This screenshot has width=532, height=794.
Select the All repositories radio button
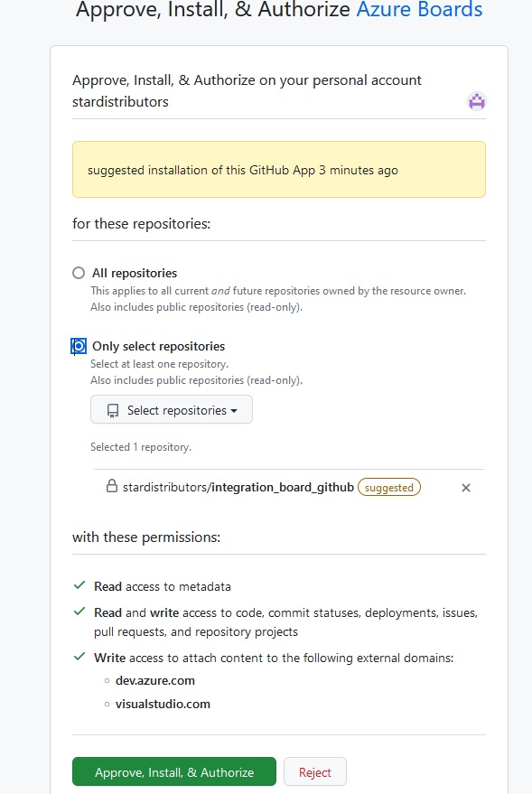click(79, 273)
